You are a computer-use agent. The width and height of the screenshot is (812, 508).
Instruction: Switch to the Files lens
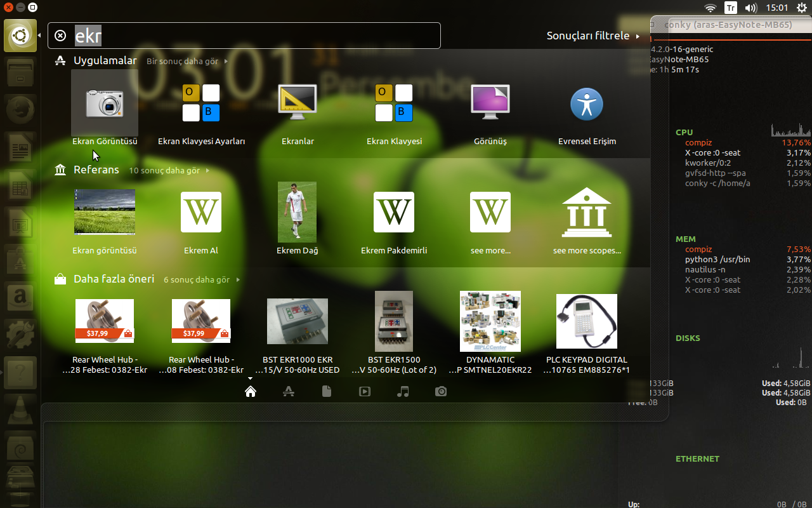[327, 391]
